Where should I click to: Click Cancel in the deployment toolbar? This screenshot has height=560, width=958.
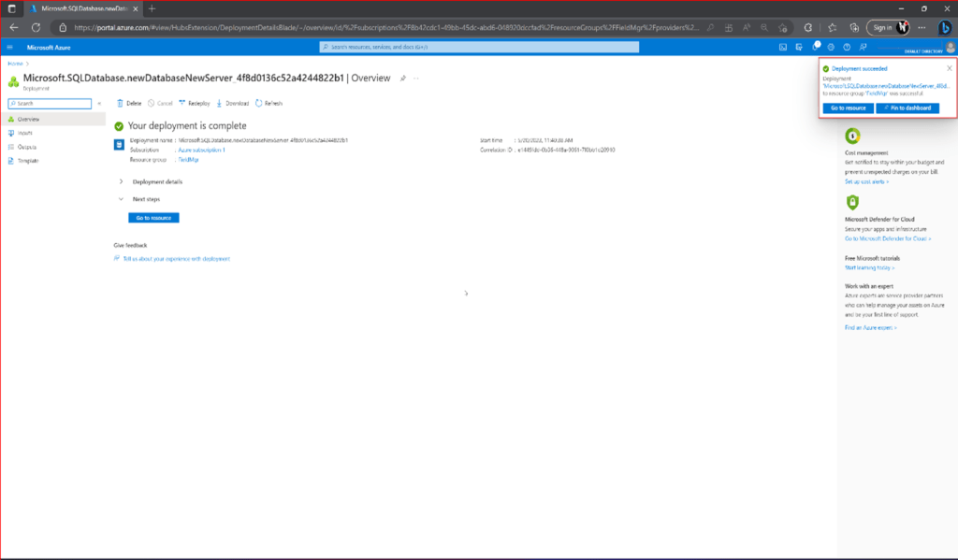(x=160, y=103)
